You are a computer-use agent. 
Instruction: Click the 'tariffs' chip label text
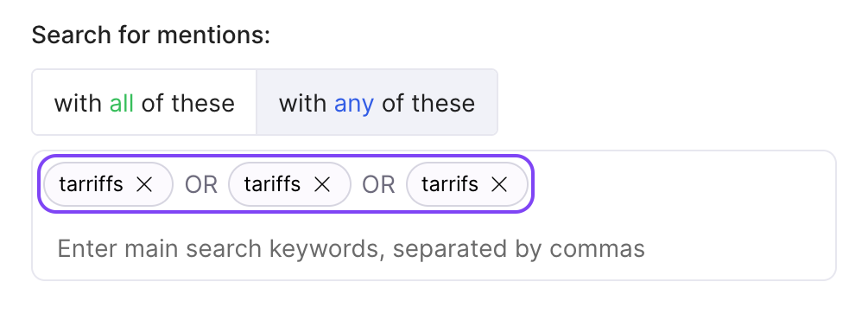click(x=272, y=184)
